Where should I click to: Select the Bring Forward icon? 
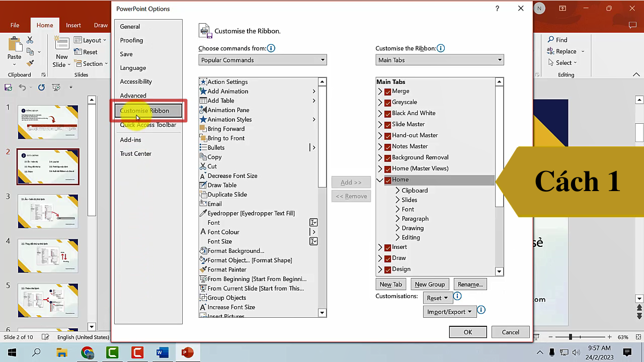click(203, 129)
